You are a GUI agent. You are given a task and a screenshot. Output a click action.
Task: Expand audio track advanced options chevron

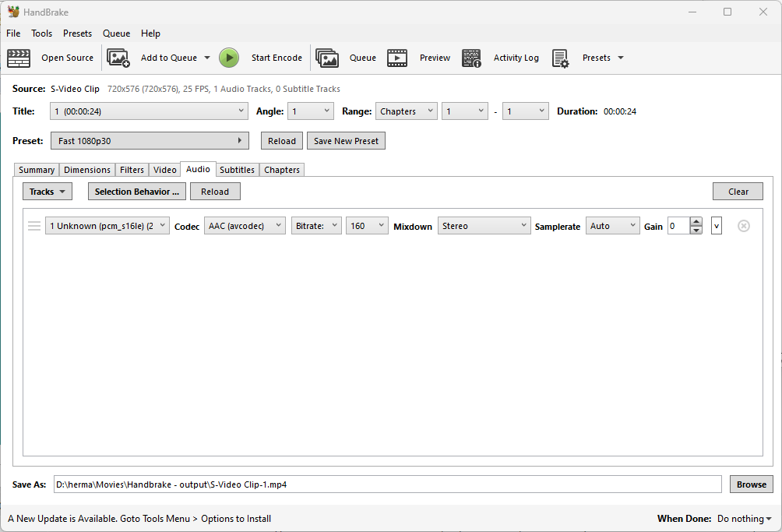717,226
